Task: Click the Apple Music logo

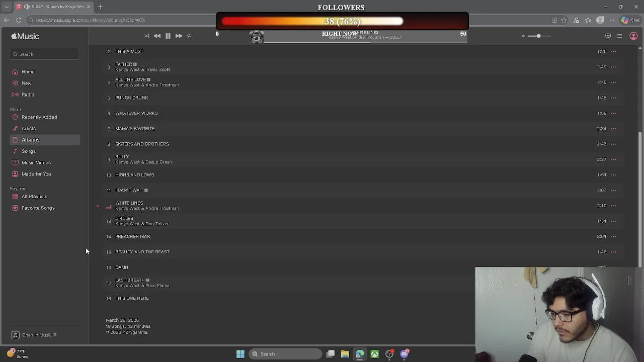Action: point(25,36)
